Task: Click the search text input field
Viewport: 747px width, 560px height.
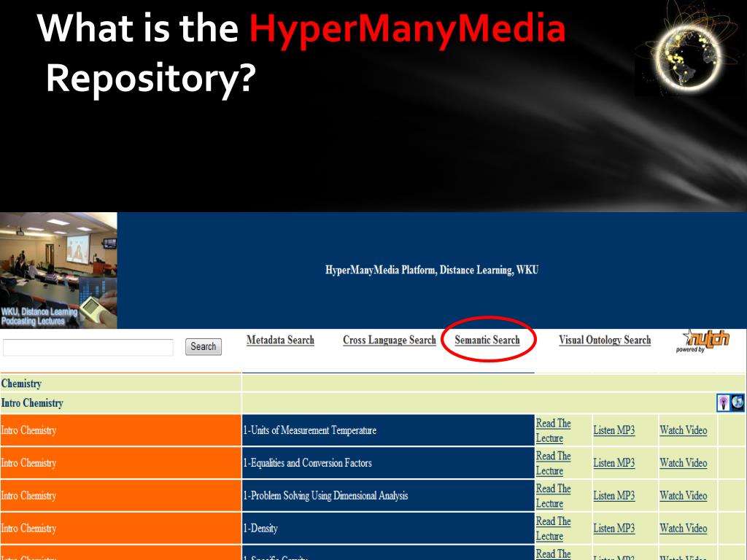Action: (88, 347)
